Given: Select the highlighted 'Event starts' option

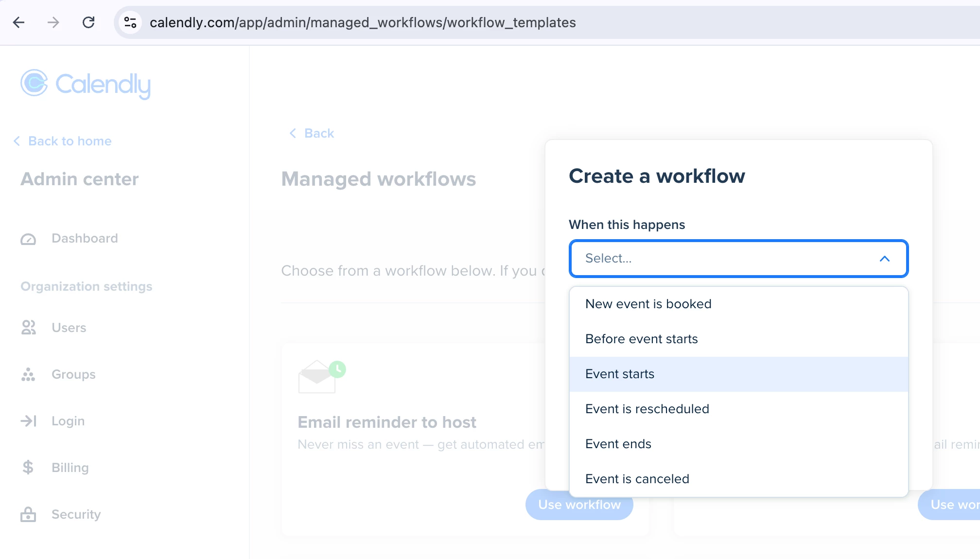Looking at the screenshot, I should (620, 374).
